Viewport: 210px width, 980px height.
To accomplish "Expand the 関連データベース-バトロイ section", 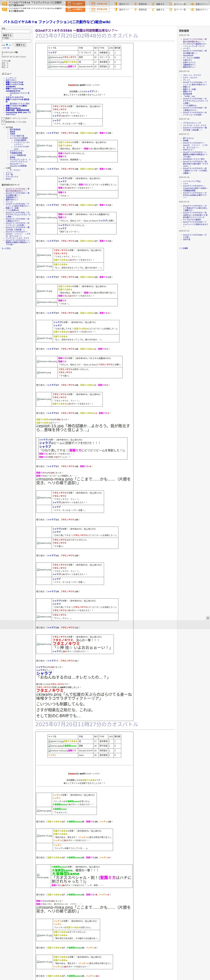I will [x=3, y=119].
